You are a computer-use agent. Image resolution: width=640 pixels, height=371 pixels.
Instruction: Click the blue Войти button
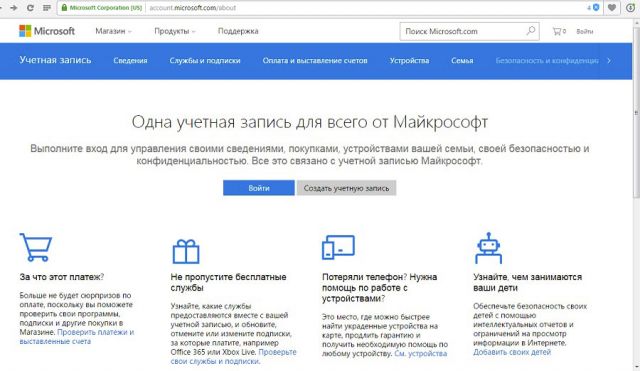pos(258,188)
